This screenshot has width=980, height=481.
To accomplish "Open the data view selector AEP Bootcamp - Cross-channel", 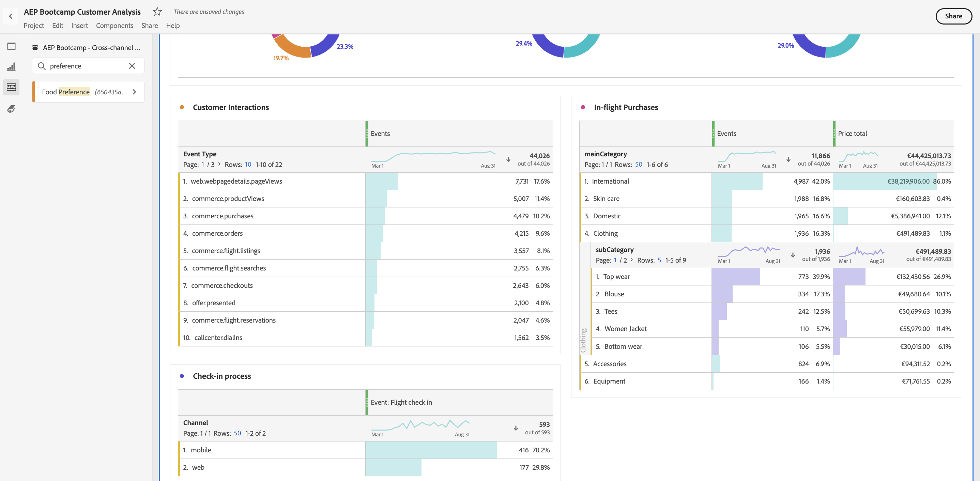I will [92, 48].
